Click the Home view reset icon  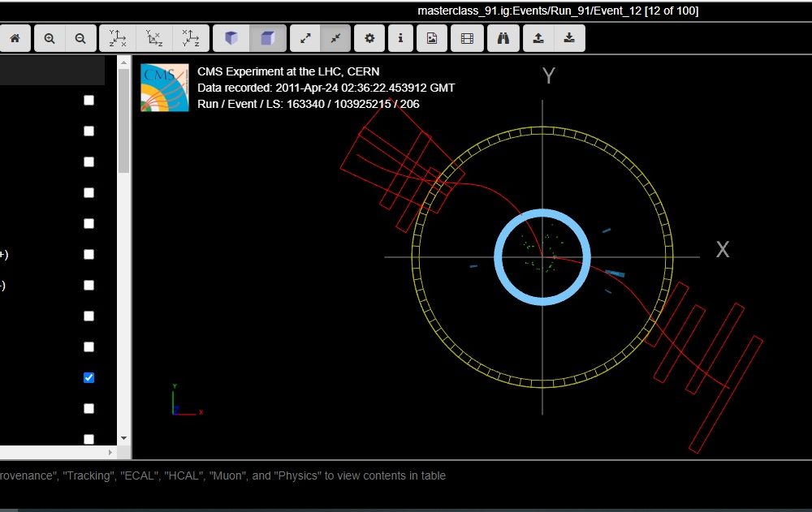(15, 38)
